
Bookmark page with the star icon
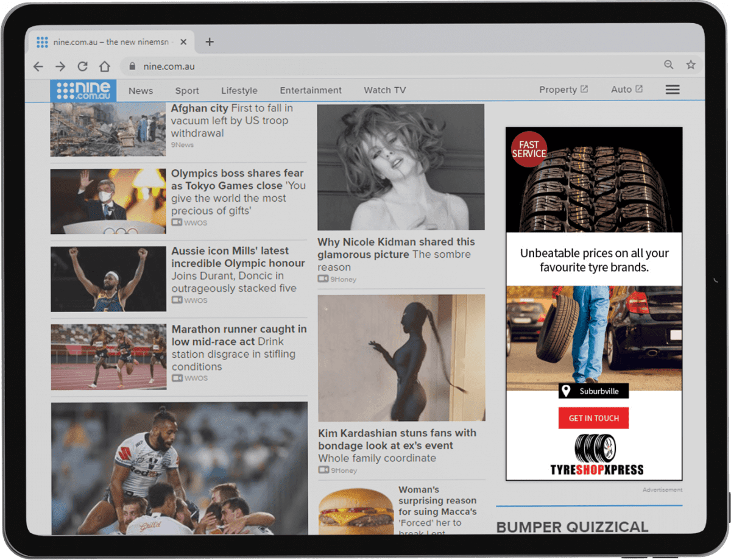coord(690,65)
